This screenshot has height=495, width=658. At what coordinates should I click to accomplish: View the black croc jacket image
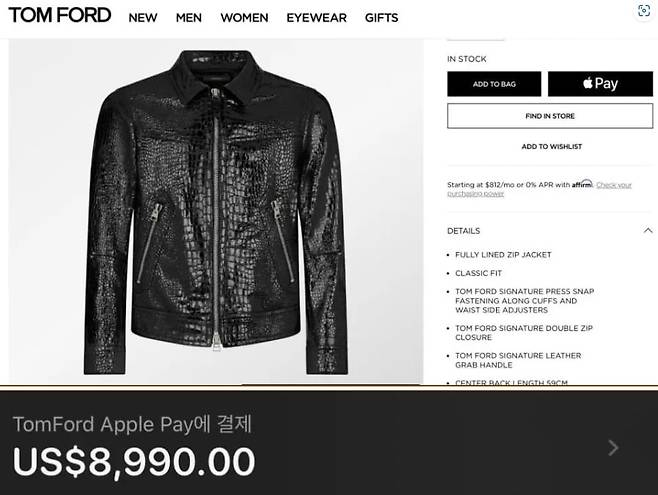coord(216,212)
